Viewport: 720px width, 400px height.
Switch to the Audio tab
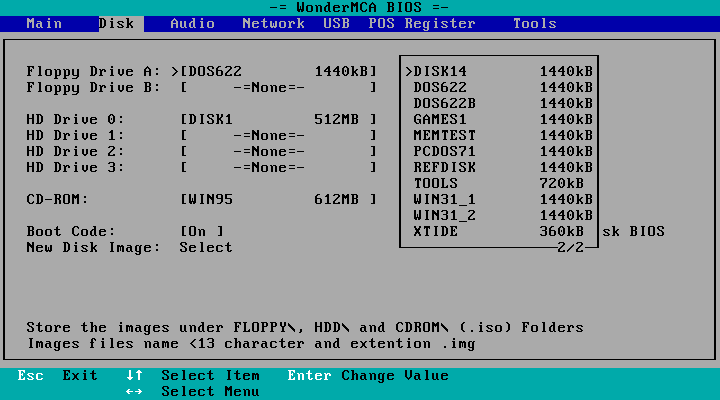point(192,23)
